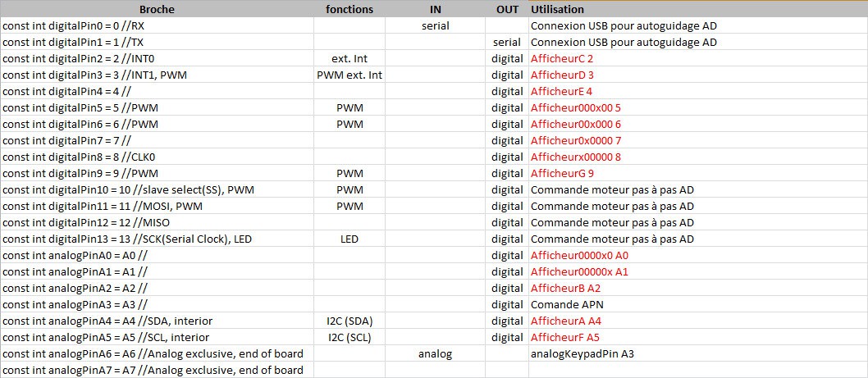
Task: Click the red "AfficheurC 2" cell
Action: (562, 58)
